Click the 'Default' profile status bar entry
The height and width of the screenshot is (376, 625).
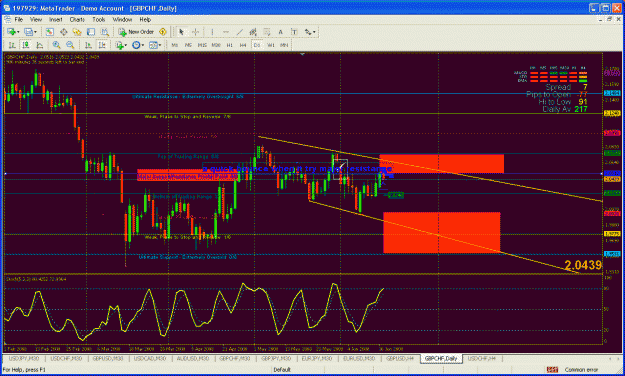tap(282, 370)
